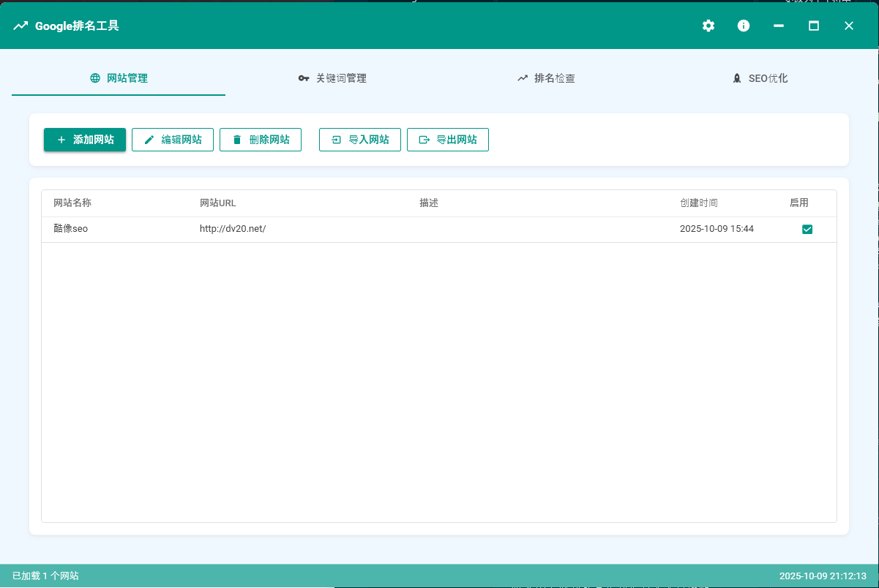Click the trash icon for 删除网站

coord(237,140)
